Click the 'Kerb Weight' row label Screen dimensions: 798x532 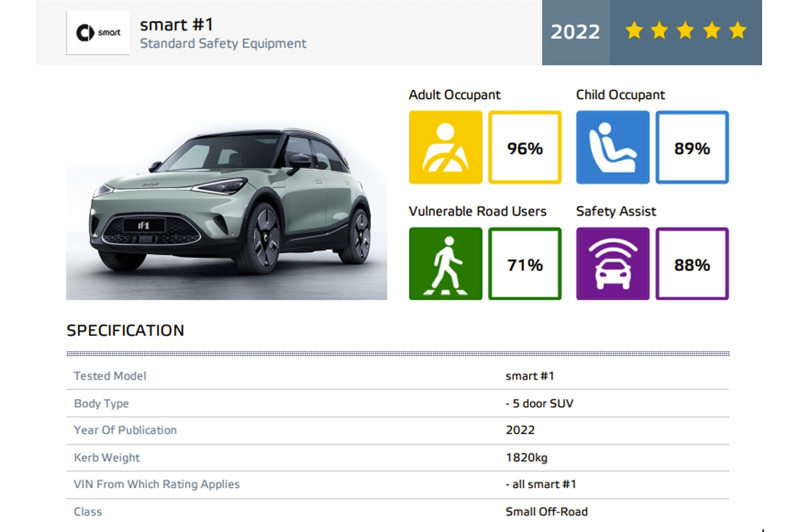click(106, 458)
